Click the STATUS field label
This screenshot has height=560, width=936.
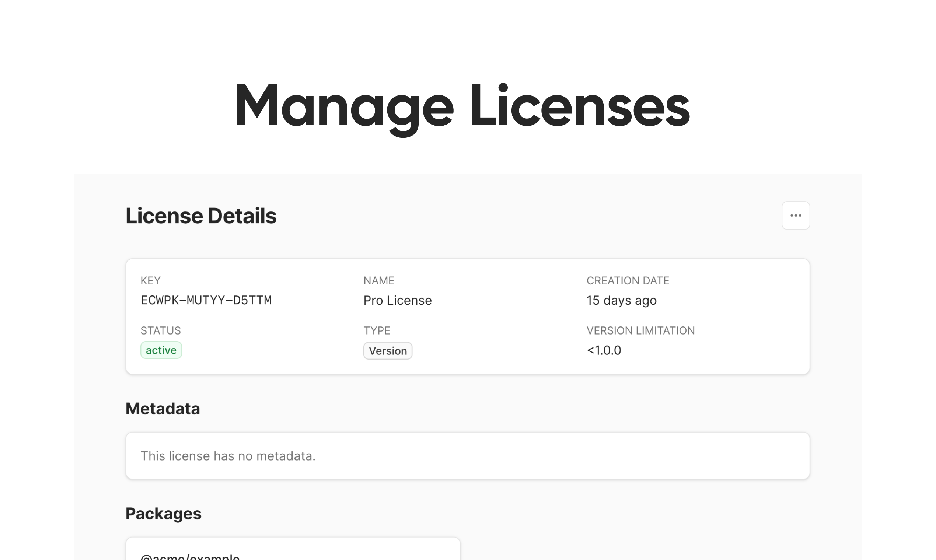pos(161,330)
